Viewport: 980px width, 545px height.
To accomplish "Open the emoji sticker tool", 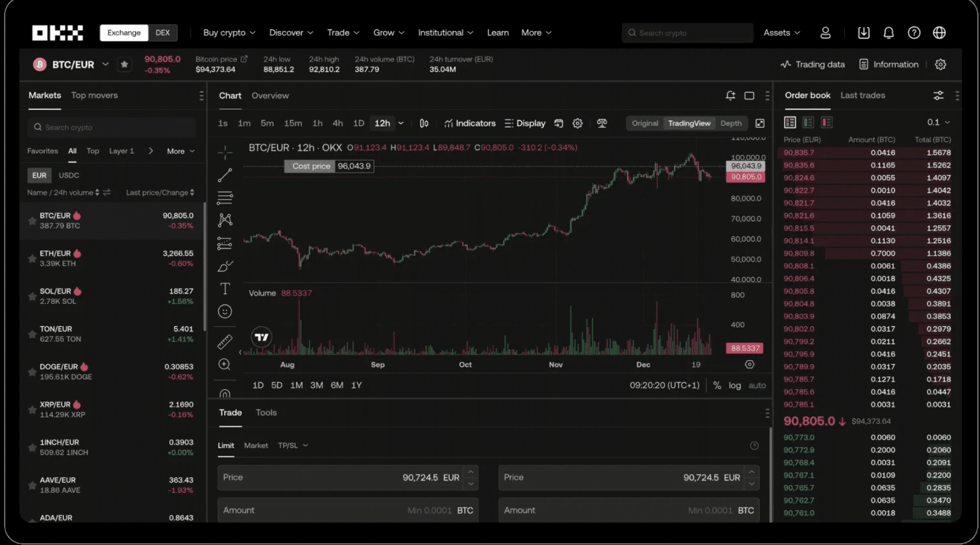I will pos(225,312).
